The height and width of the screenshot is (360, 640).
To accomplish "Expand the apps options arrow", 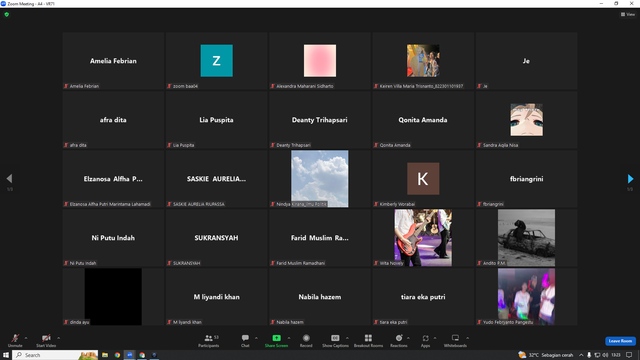I will tap(435, 338).
